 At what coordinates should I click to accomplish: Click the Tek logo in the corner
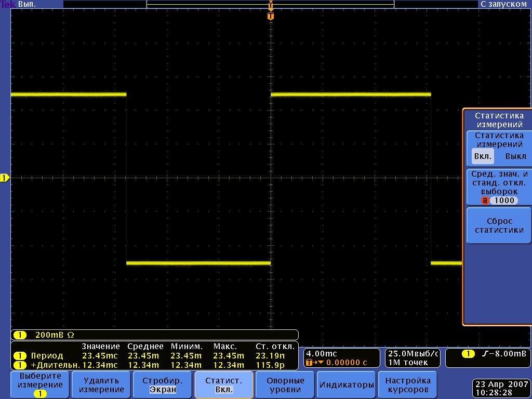tap(8, 4)
